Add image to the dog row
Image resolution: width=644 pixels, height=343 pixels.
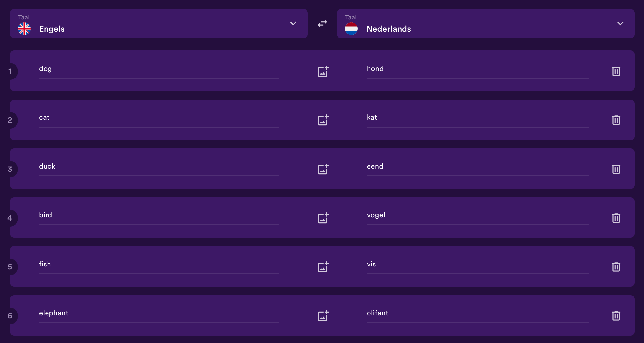click(x=323, y=71)
